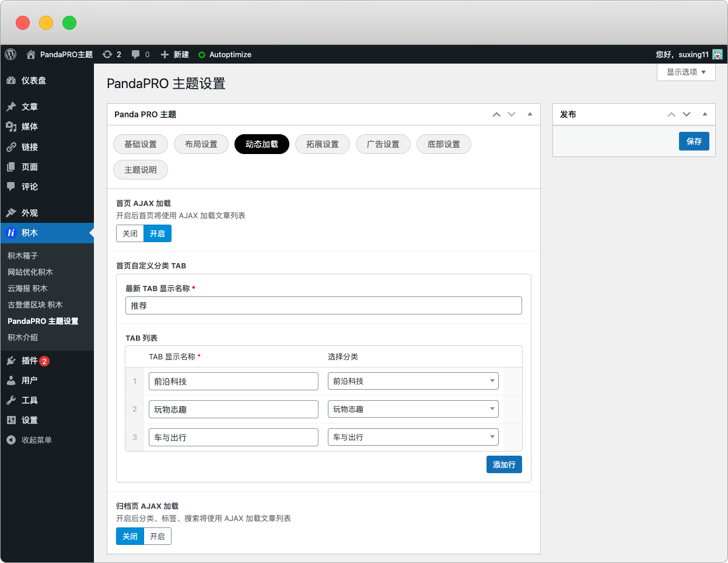Move Panda PRO 主题 panel down
Viewport: 728px width, 563px height.
point(512,114)
